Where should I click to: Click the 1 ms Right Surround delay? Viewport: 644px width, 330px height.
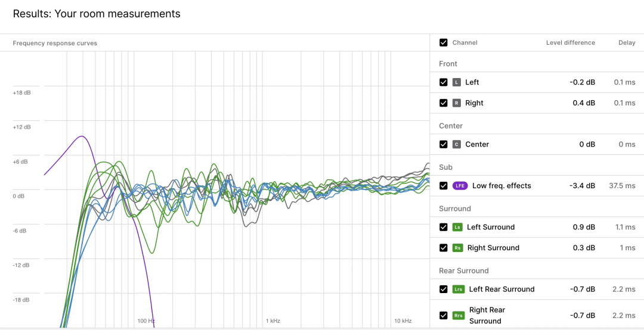626,248
